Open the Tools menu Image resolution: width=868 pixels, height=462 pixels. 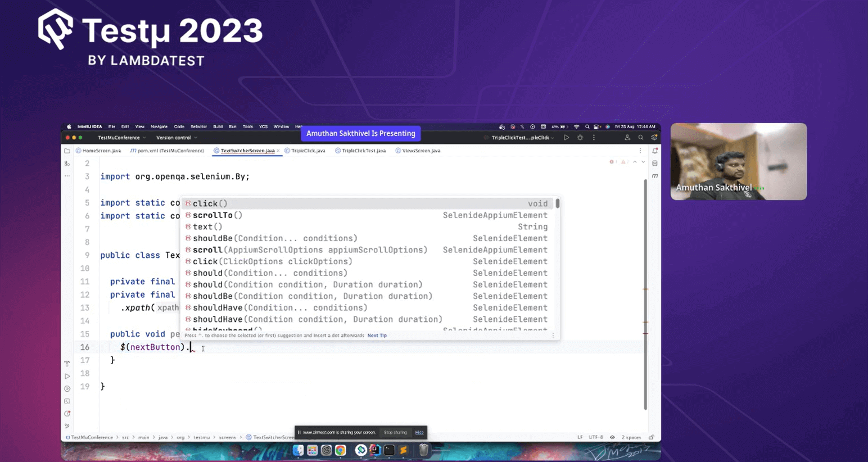pyautogui.click(x=247, y=127)
